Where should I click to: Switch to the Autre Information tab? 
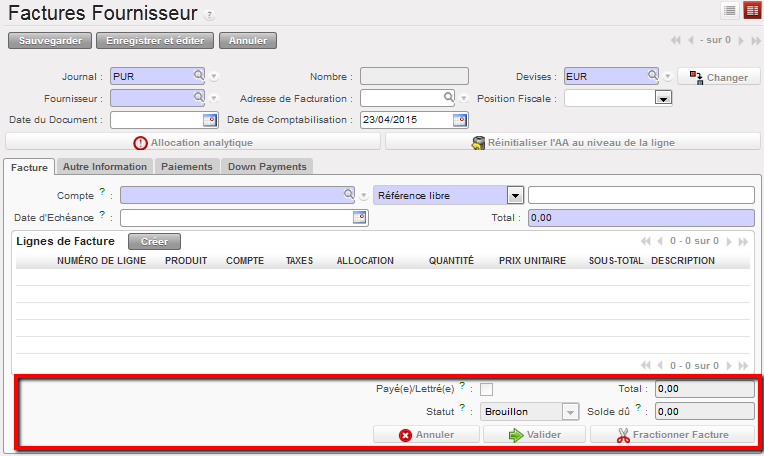(105, 166)
